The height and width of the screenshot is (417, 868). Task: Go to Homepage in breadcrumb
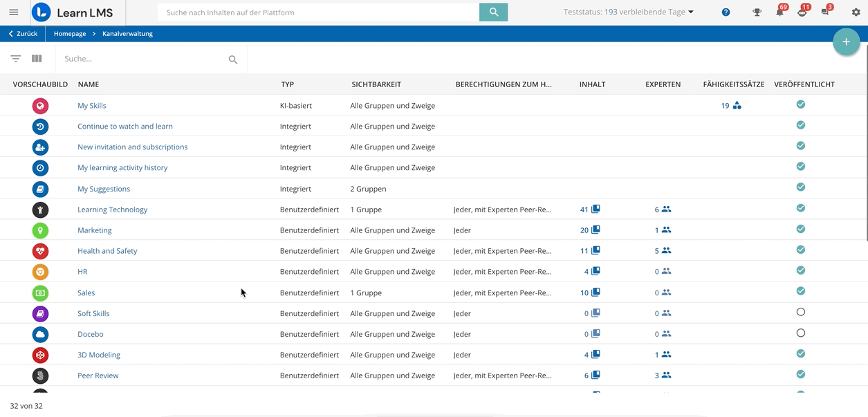click(x=70, y=34)
